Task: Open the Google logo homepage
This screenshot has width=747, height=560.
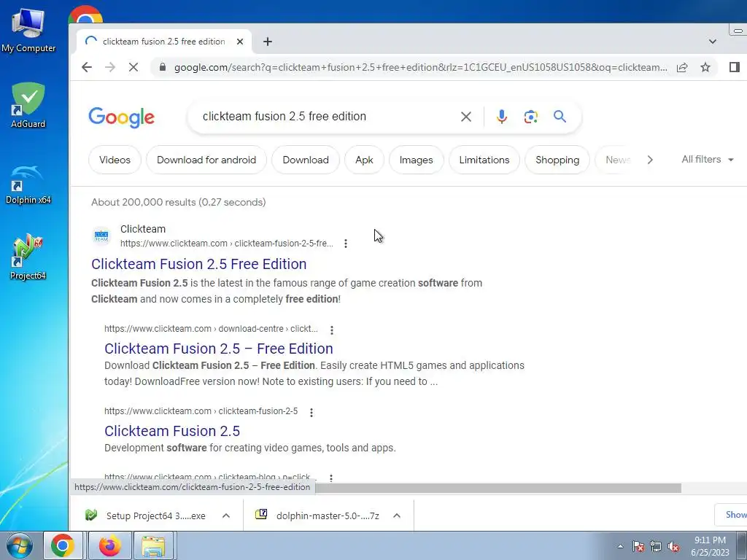Action: click(x=122, y=117)
